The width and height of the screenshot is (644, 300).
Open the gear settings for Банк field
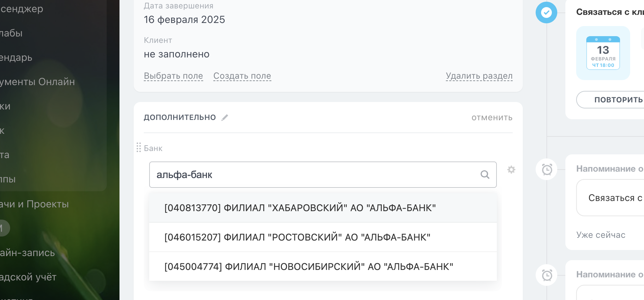511,170
